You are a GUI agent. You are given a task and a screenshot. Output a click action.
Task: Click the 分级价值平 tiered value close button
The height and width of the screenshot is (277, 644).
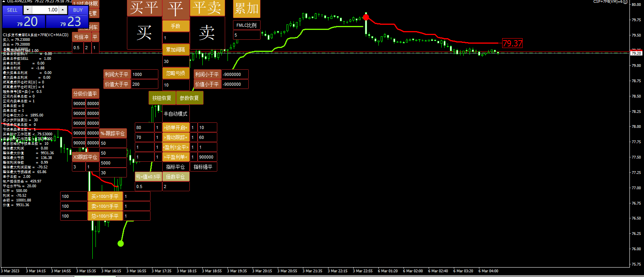click(x=85, y=94)
